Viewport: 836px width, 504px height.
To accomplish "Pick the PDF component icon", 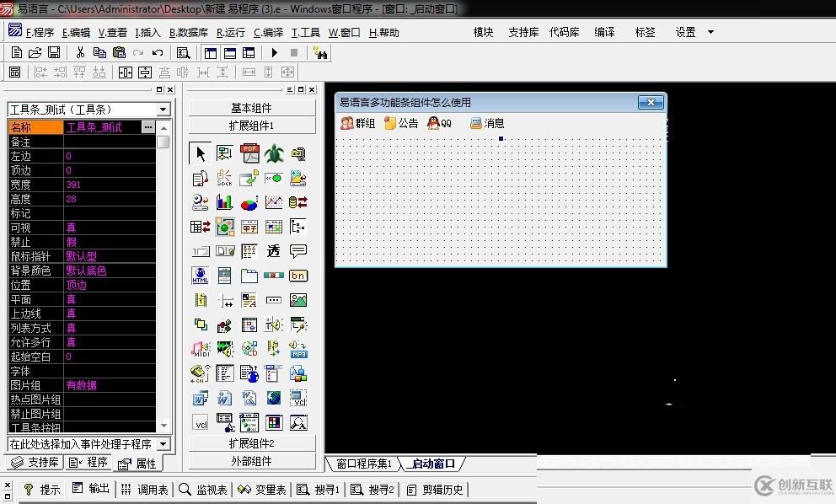I will 249,153.
